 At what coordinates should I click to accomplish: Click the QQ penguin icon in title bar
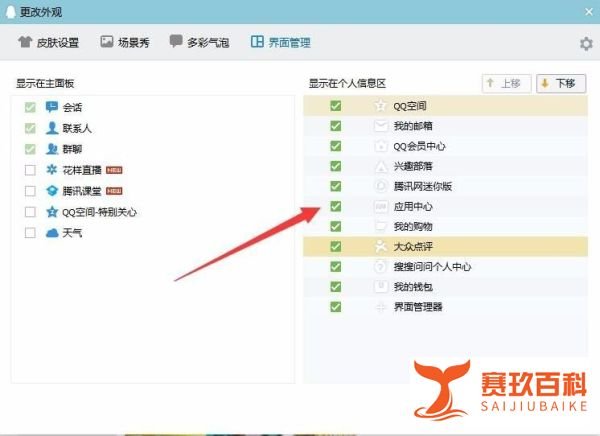click(x=11, y=11)
